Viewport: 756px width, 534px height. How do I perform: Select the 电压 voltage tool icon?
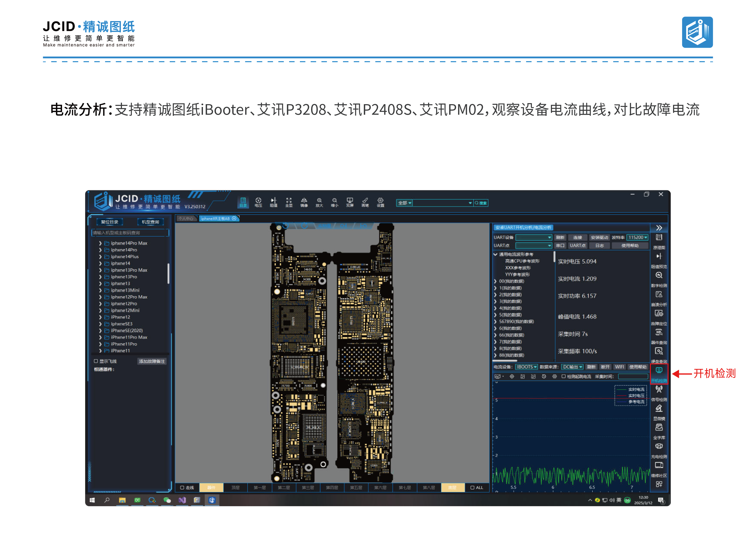[x=258, y=202]
